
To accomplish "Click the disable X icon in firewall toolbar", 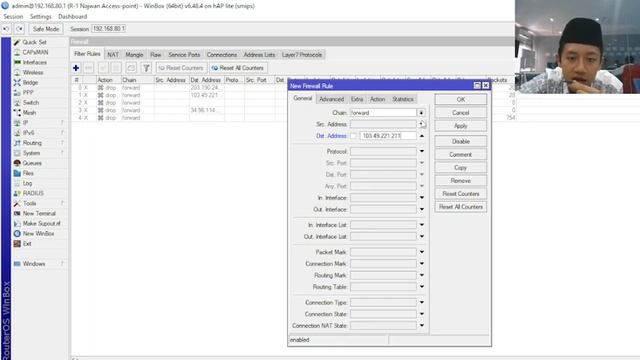I will [116, 68].
